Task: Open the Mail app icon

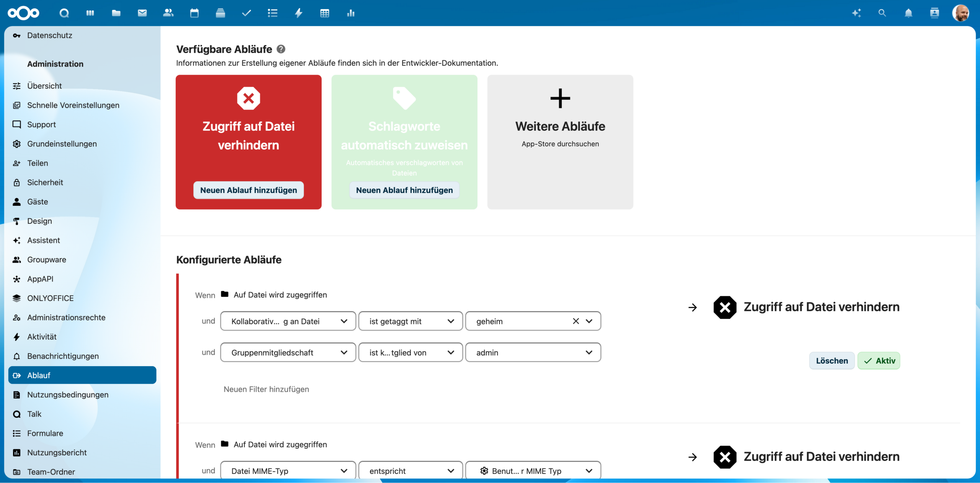Action: tap(142, 13)
